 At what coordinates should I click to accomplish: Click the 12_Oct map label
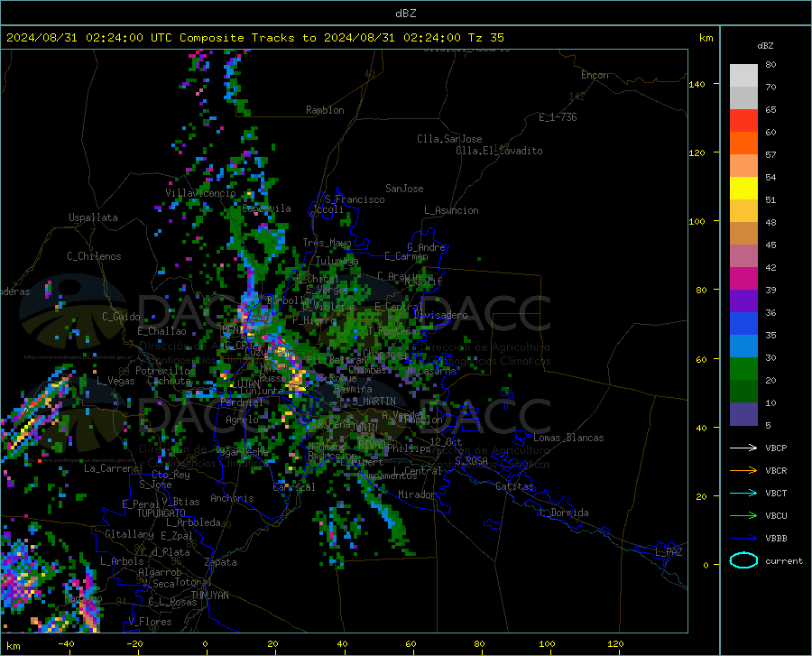446,441
